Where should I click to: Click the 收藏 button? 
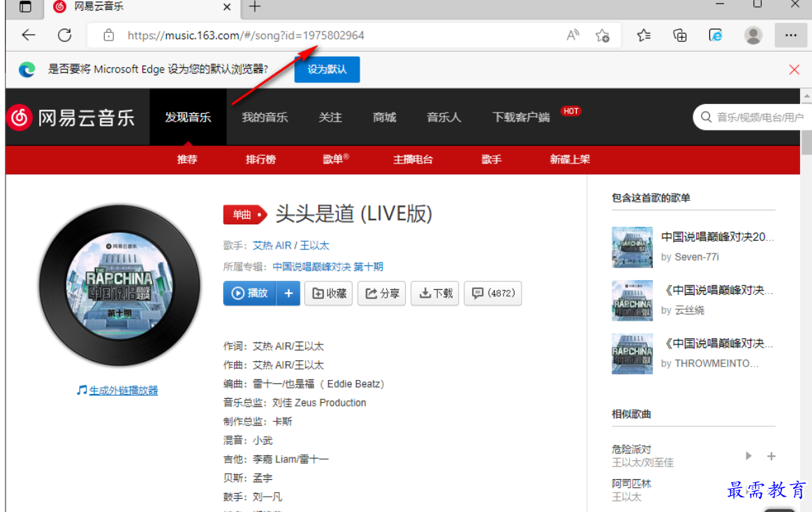pos(328,293)
